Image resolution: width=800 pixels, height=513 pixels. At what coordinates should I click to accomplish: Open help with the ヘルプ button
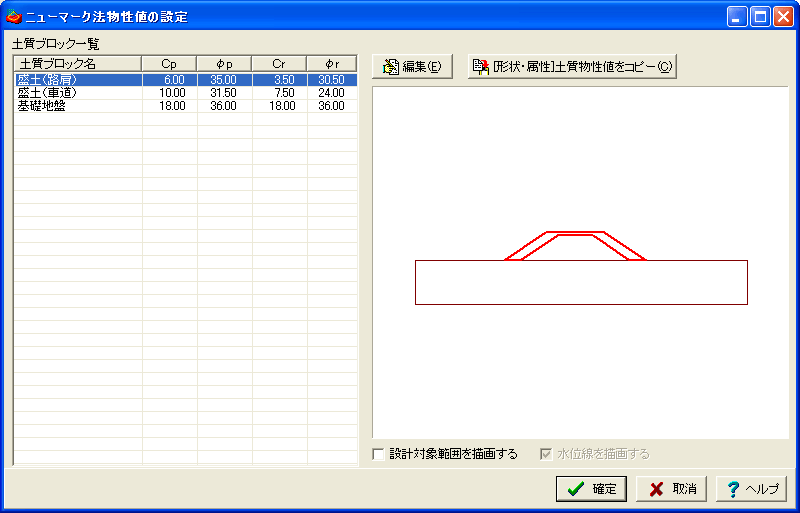pos(752,489)
